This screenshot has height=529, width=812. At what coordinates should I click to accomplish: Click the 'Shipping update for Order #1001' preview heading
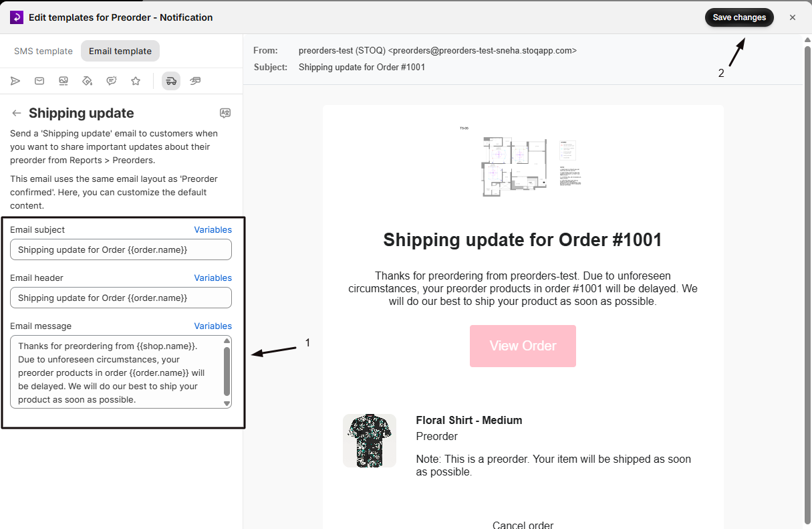click(x=523, y=240)
